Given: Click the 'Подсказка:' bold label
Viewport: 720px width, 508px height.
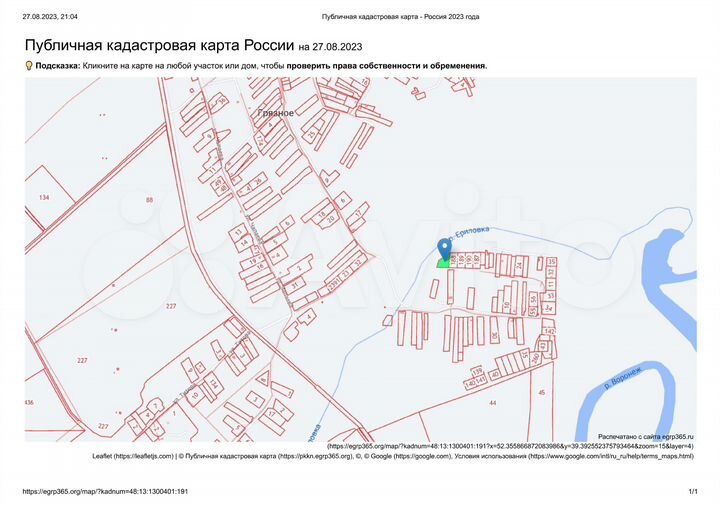Looking at the screenshot, I should (x=58, y=66).
